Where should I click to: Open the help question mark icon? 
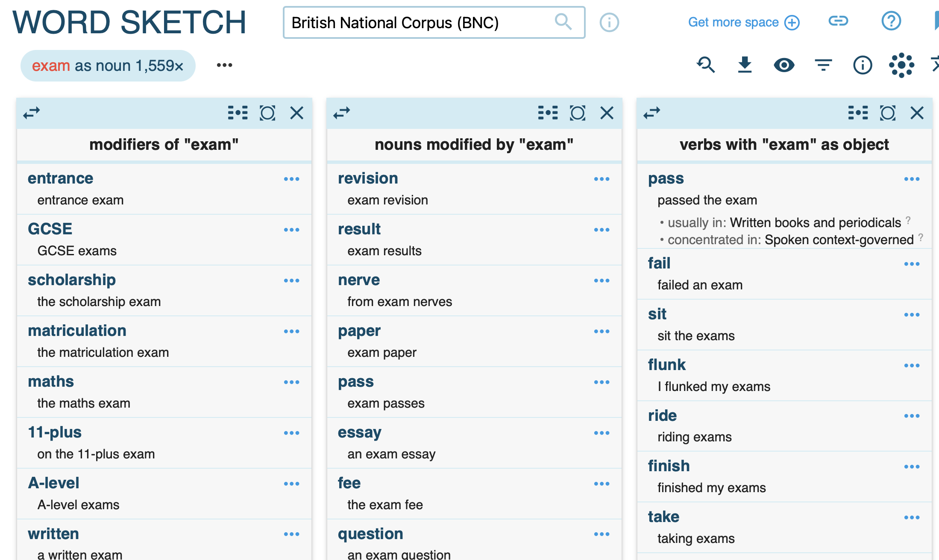[x=891, y=21]
